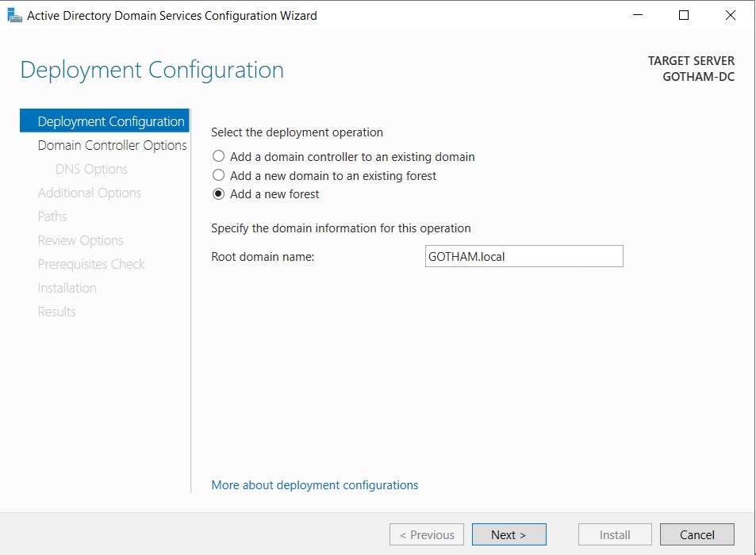Select the Review Options step
Screen dimensions: 756x555
[x=80, y=240]
